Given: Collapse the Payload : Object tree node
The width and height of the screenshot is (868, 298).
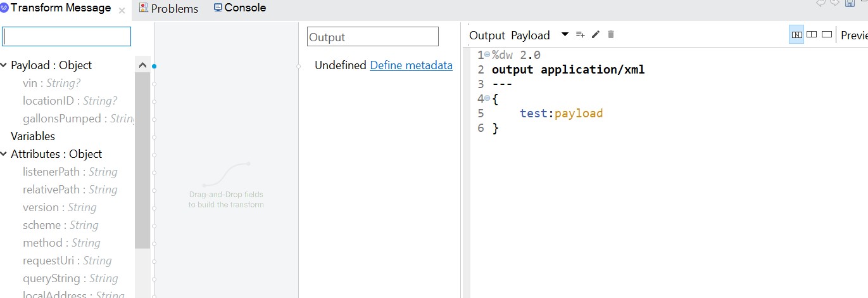Looking at the screenshot, I should click(4, 65).
